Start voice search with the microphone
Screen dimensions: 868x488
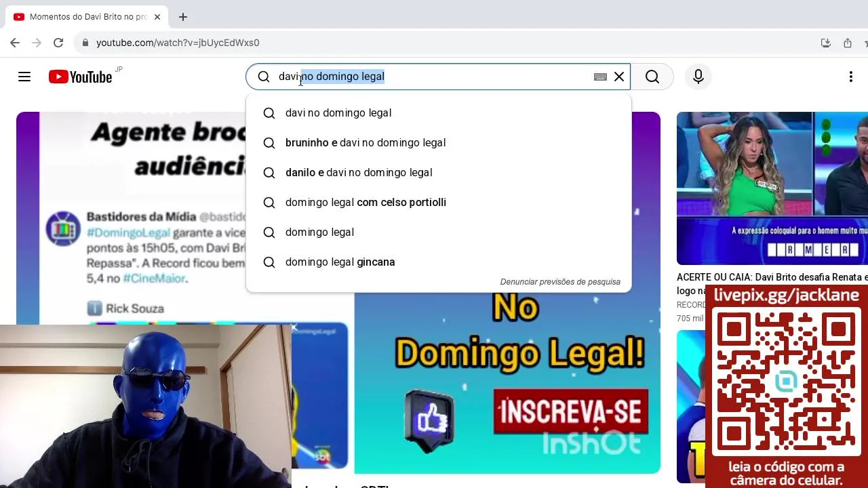click(698, 77)
